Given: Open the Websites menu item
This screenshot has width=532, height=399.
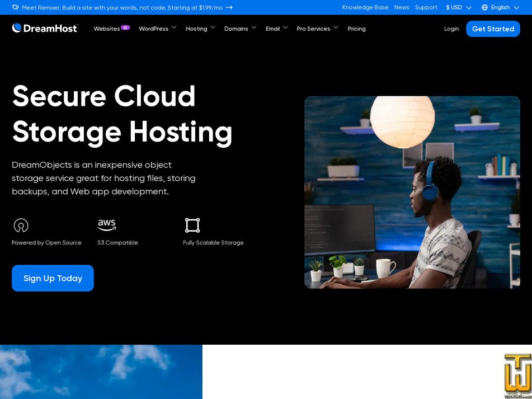Looking at the screenshot, I should coord(106,29).
